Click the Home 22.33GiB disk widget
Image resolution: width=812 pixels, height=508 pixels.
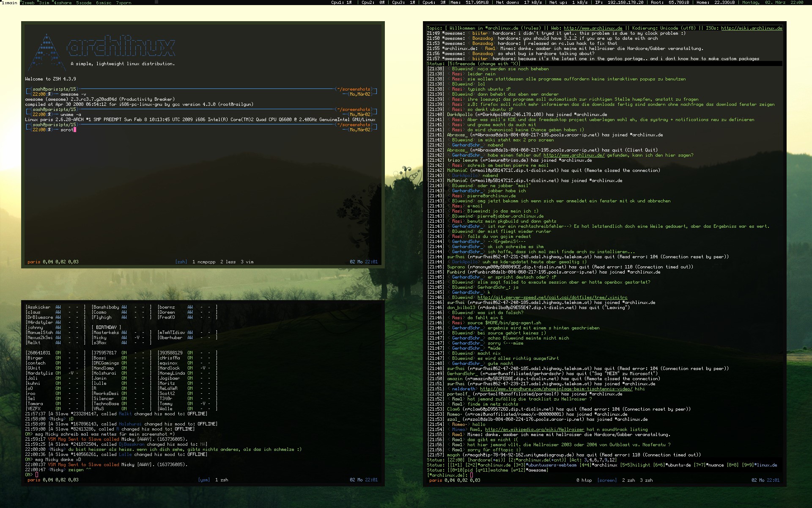715,3
